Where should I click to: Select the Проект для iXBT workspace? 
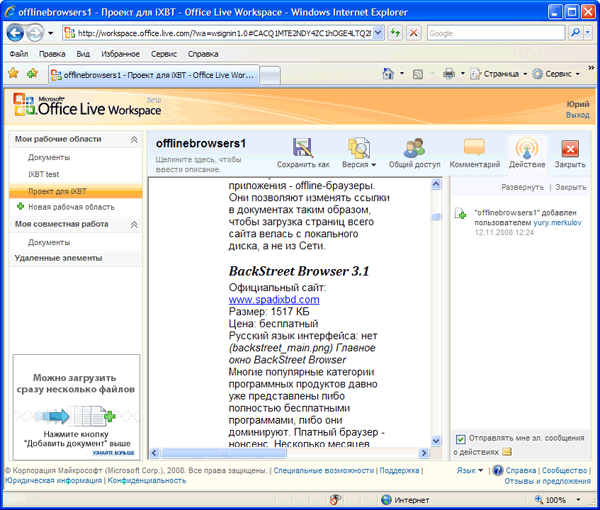pos(76,191)
